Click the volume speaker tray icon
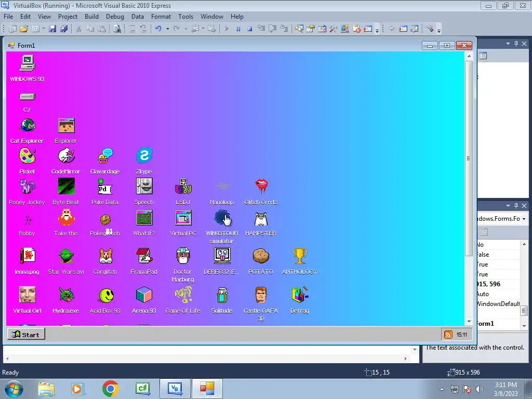This screenshot has width=532, height=399. coord(480,389)
